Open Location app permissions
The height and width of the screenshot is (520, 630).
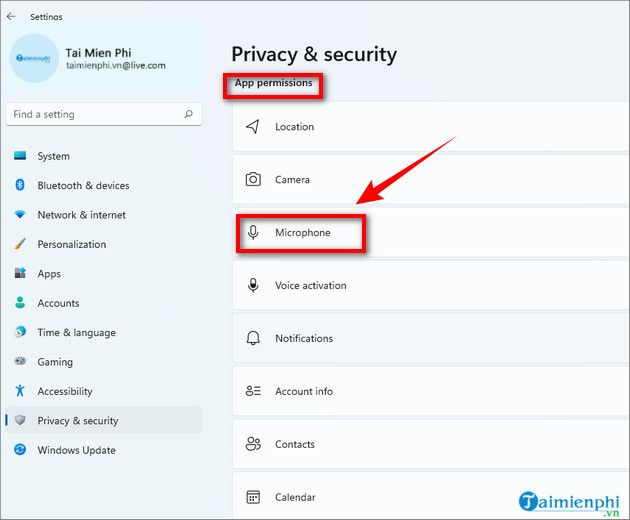click(430, 127)
